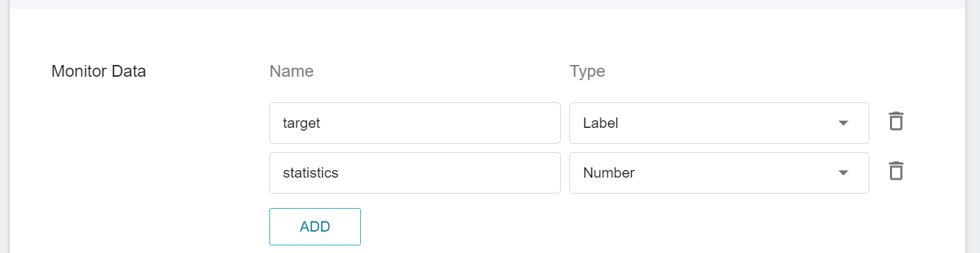Click the Name column header
The width and height of the screenshot is (980, 253).
(292, 71)
